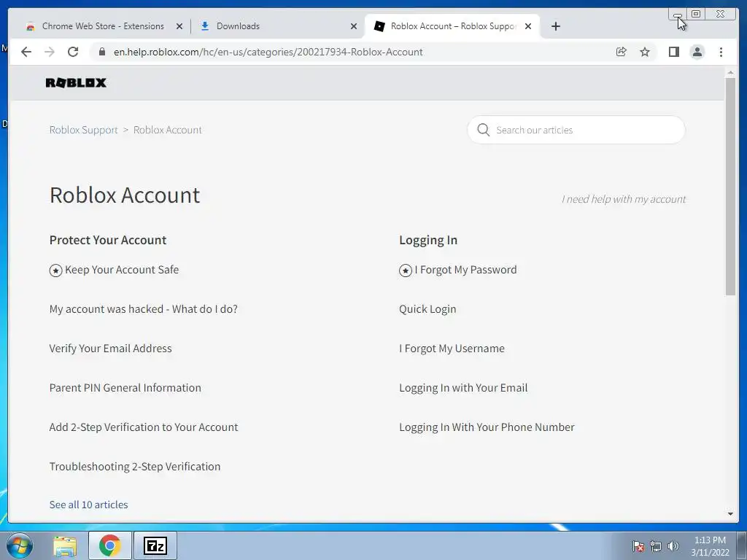Open the Logging In section heading
The height and width of the screenshot is (560, 747).
point(428,240)
